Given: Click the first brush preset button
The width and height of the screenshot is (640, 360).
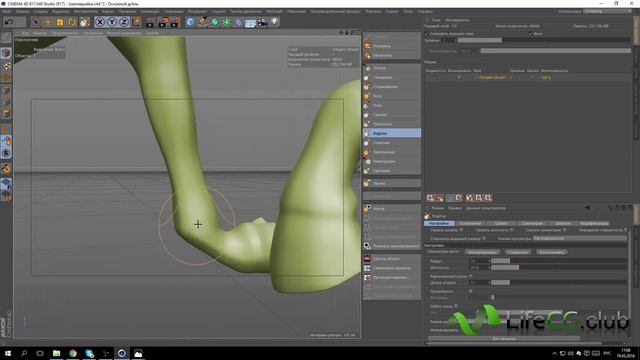Looking at the screenshot, I should click(482, 252).
